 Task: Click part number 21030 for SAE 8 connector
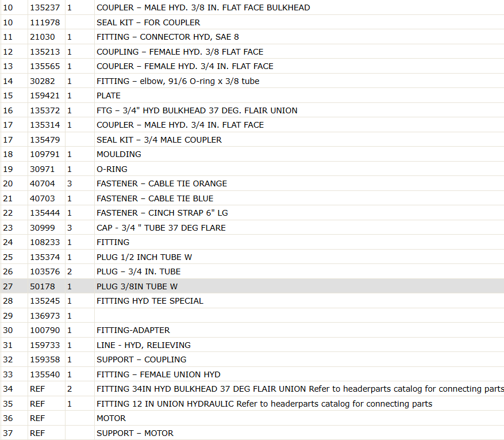coord(42,37)
